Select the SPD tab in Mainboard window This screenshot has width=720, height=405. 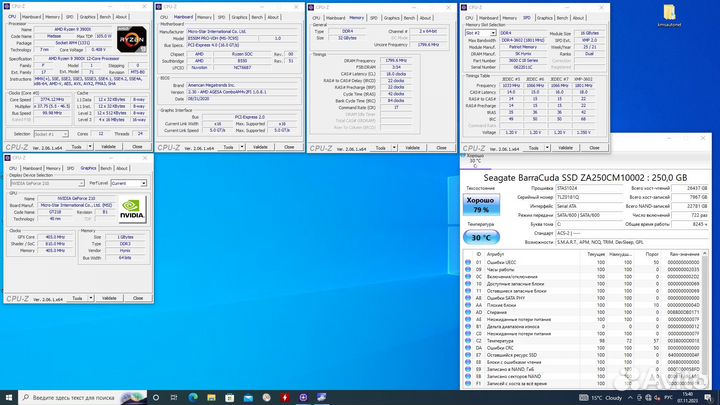coord(221,17)
